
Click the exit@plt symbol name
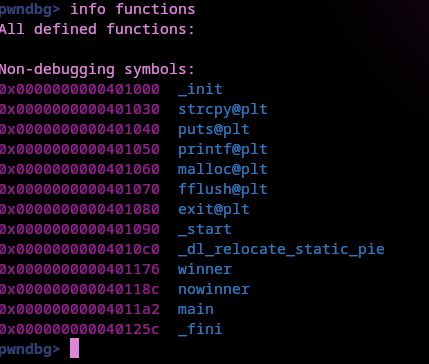[214, 209]
